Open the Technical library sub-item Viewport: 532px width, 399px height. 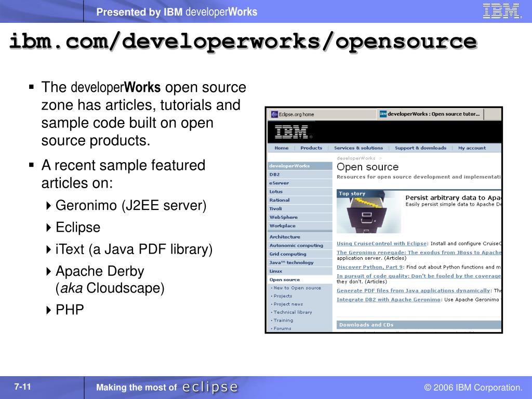coord(292,312)
